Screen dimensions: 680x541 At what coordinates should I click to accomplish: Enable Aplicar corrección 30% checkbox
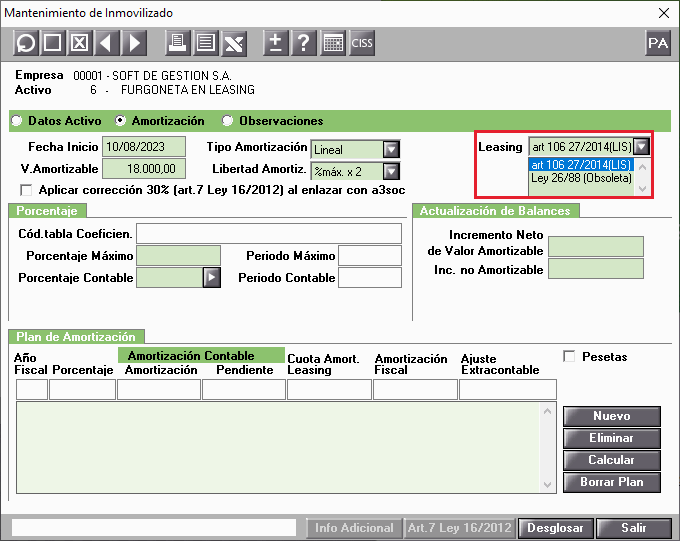26,190
